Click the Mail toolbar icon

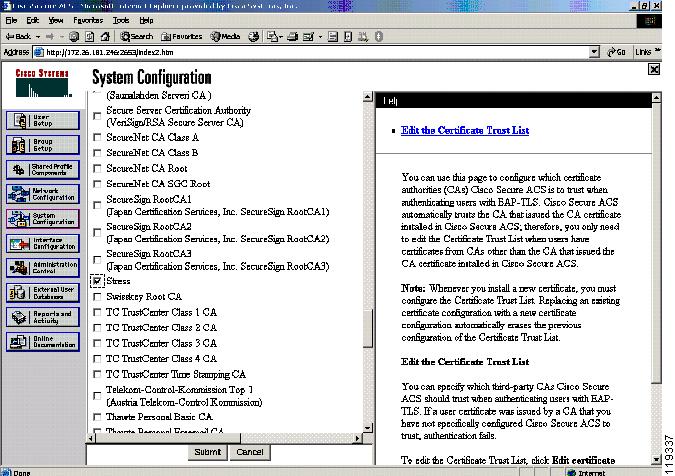(272, 37)
